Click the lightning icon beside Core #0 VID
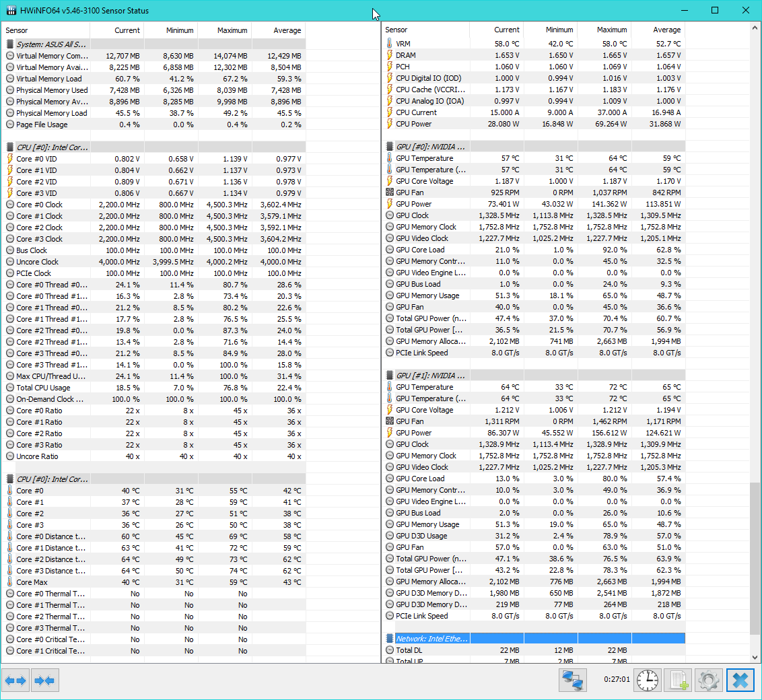 9,158
